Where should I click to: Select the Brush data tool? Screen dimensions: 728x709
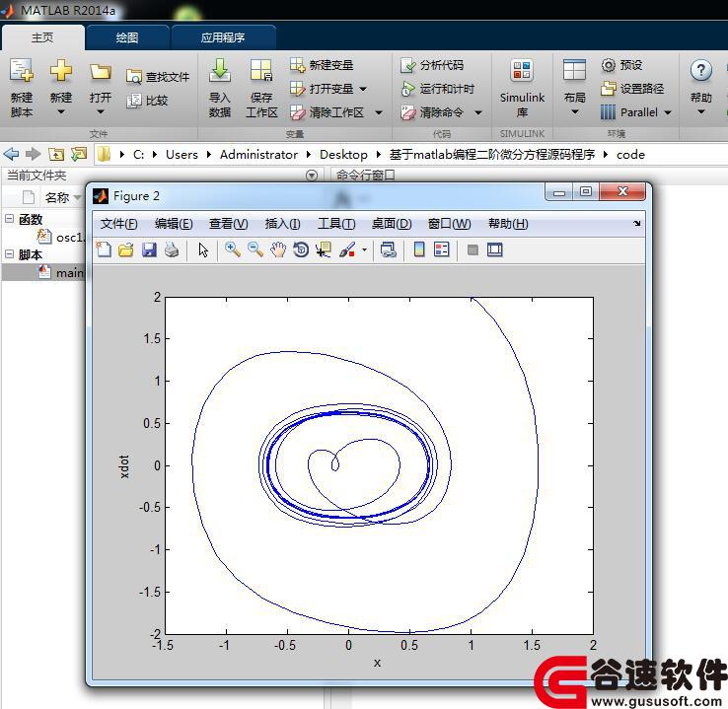click(347, 249)
